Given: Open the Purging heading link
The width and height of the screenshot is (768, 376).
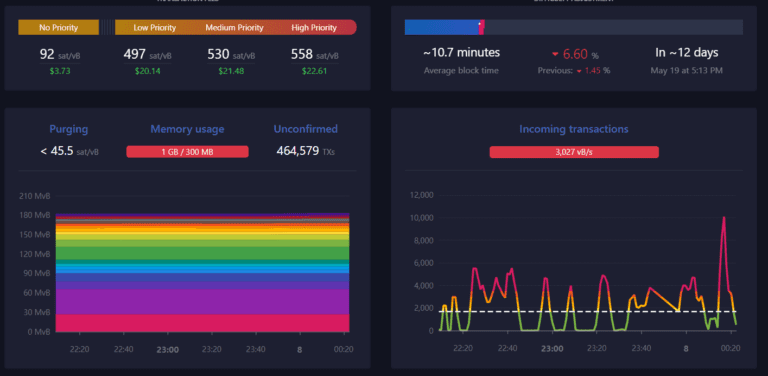Looking at the screenshot, I should tap(69, 129).
